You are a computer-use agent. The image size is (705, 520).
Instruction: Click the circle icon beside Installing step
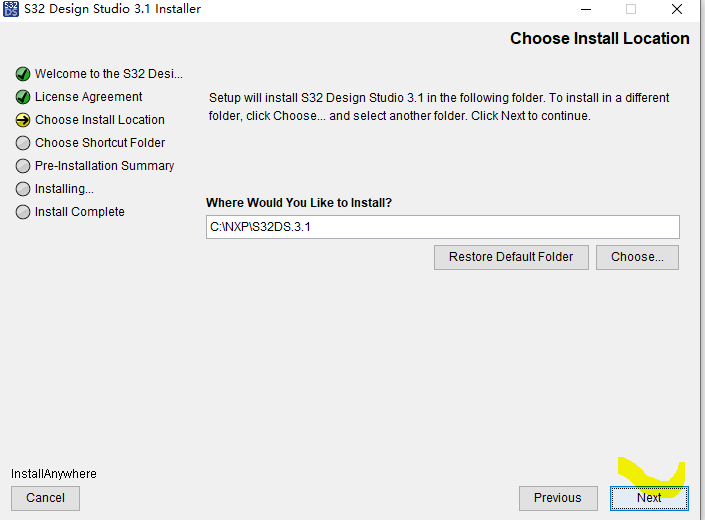pyautogui.click(x=23, y=189)
